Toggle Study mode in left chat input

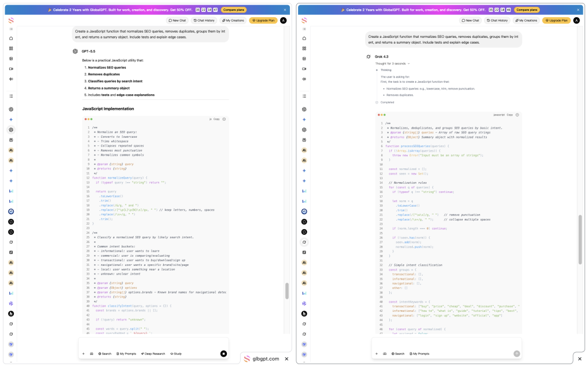tap(176, 353)
